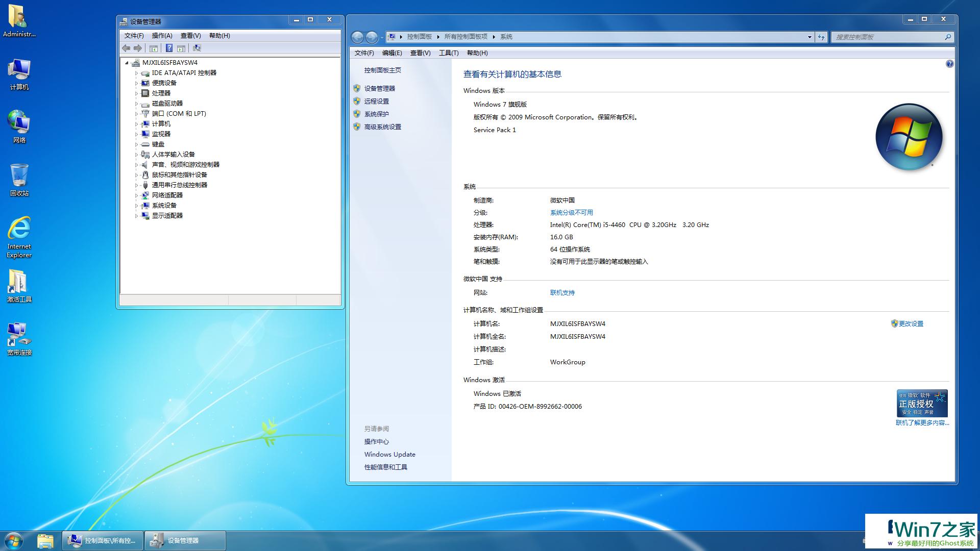The height and width of the screenshot is (551, 980).
Task: Click 所有控制面板项 breadcrumb in address bar
Action: (466, 37)
